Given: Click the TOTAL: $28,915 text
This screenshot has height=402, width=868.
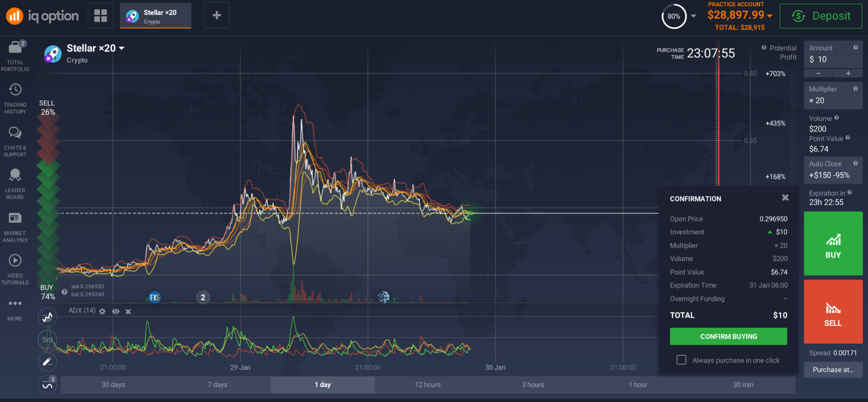Looking at the screenshot, I should click(x=740, y=28).
